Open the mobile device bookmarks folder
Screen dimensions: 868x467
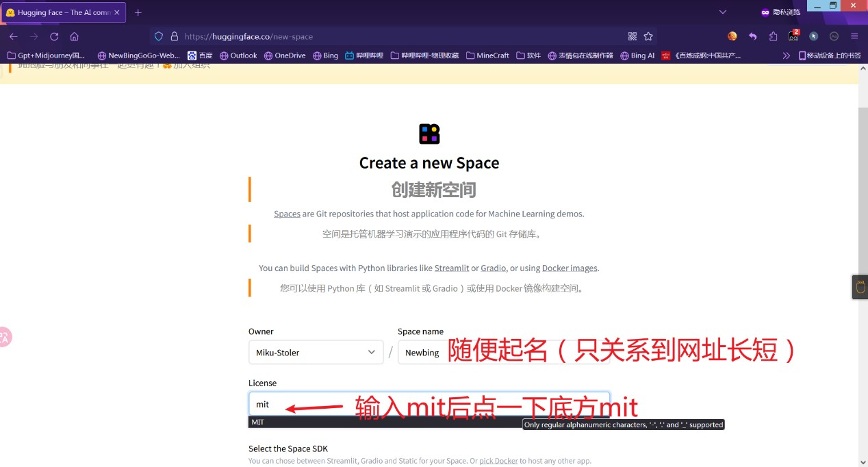[830, 55]
